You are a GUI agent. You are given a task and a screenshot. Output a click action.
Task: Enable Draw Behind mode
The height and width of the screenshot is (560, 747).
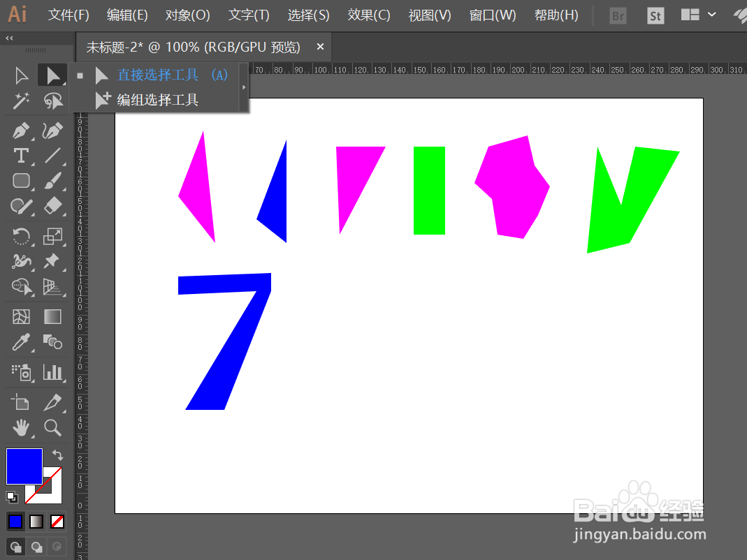[x=36, y=547]
